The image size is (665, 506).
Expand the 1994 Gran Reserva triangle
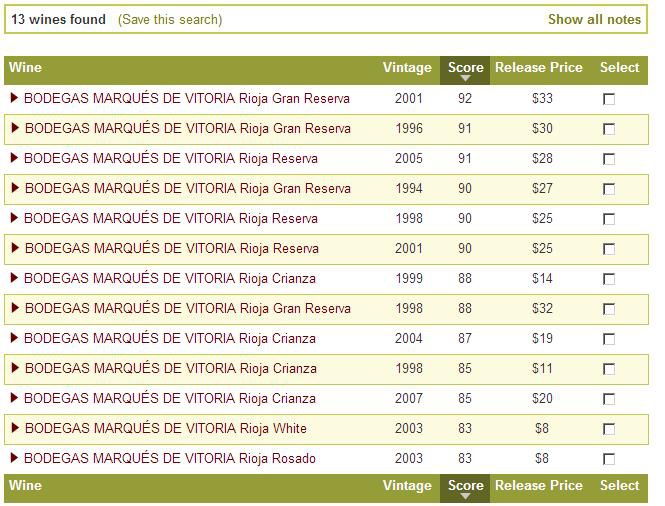(15, 187)
